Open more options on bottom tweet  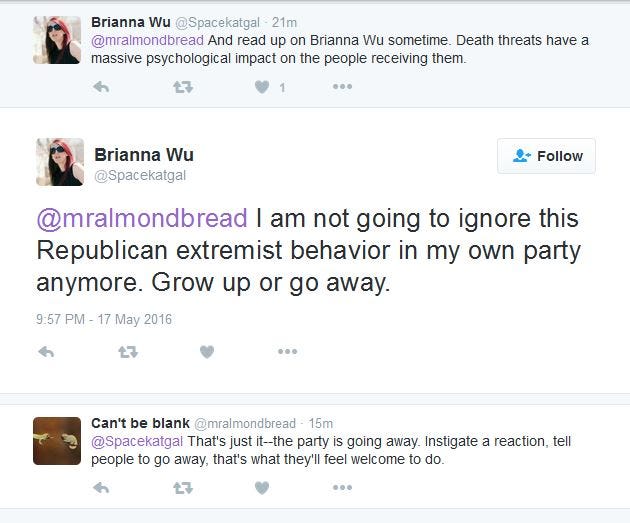[x=342, y=488]
